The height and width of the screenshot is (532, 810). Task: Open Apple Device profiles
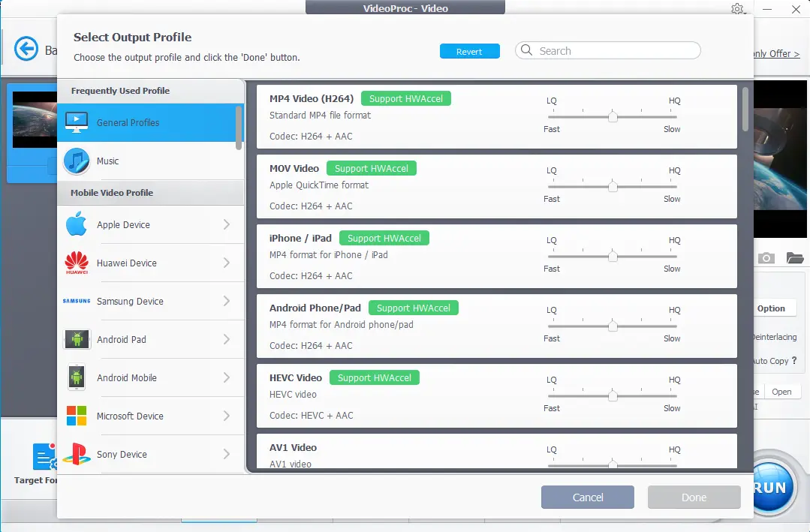pyautogui.click(x=150, y=224)
